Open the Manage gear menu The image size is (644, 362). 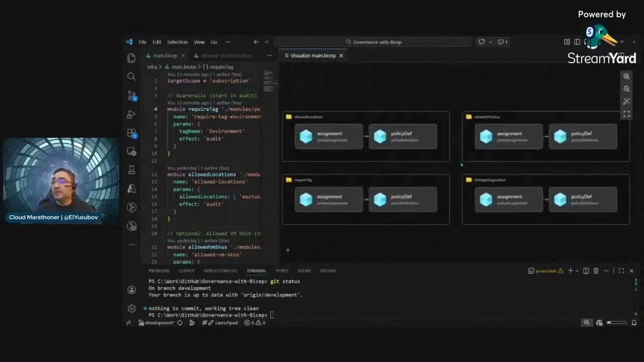pos(131,308)
